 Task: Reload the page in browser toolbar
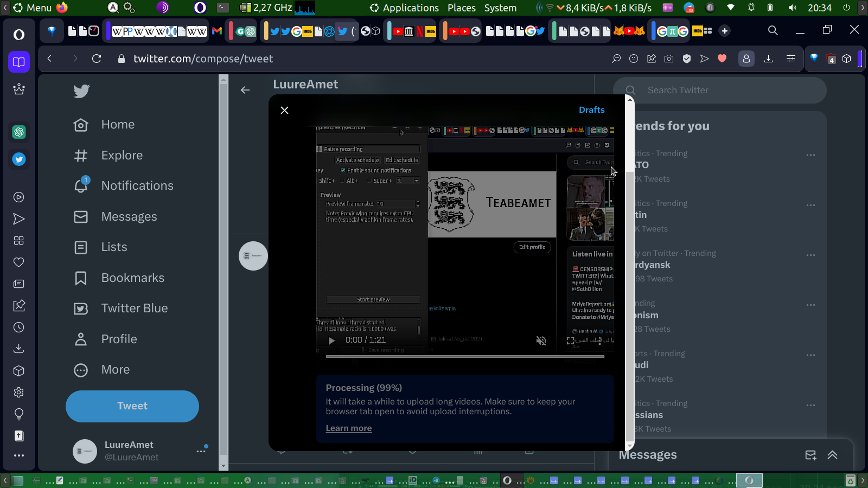pyautogui.click(x=97, y=59)
